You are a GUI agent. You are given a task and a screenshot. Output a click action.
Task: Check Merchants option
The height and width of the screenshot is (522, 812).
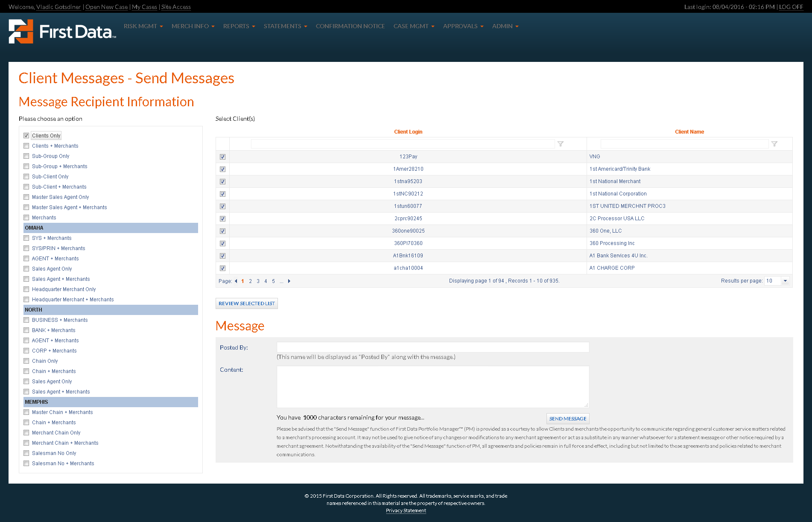tap(26, 217)
